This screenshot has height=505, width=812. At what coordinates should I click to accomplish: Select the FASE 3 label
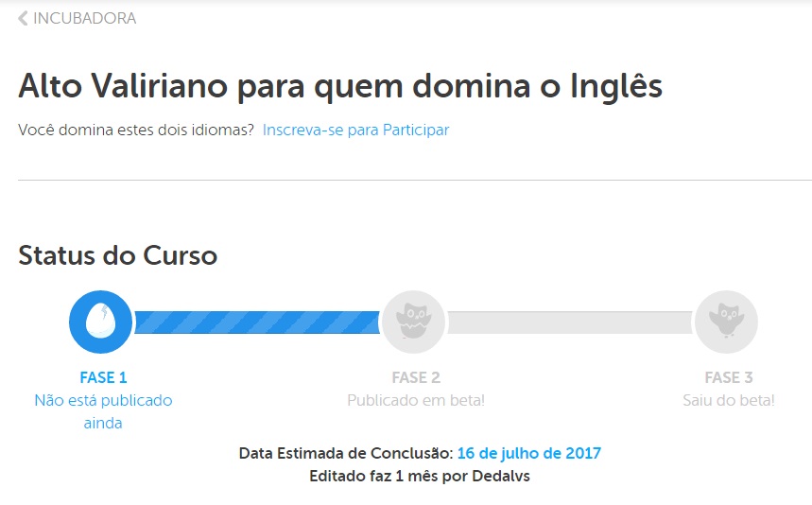(x=729, y=377)
